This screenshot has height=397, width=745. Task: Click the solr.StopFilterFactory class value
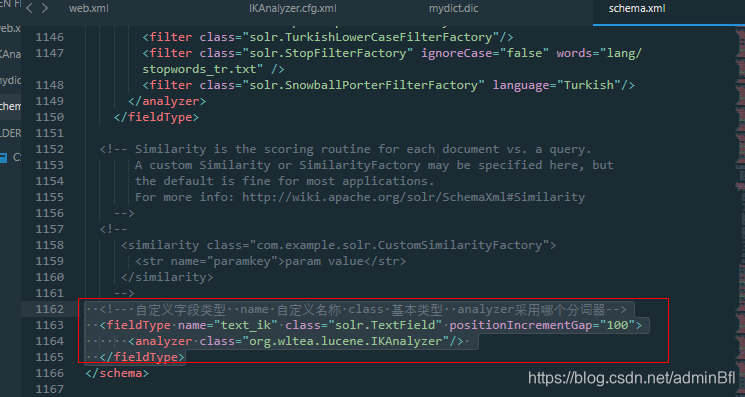click(328, 53)
